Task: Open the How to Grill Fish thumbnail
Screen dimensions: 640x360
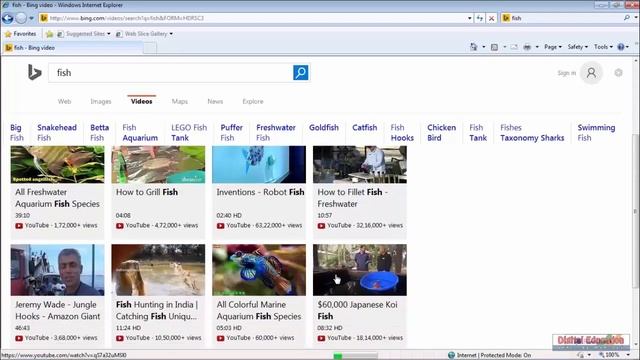Action: point(158,164)
